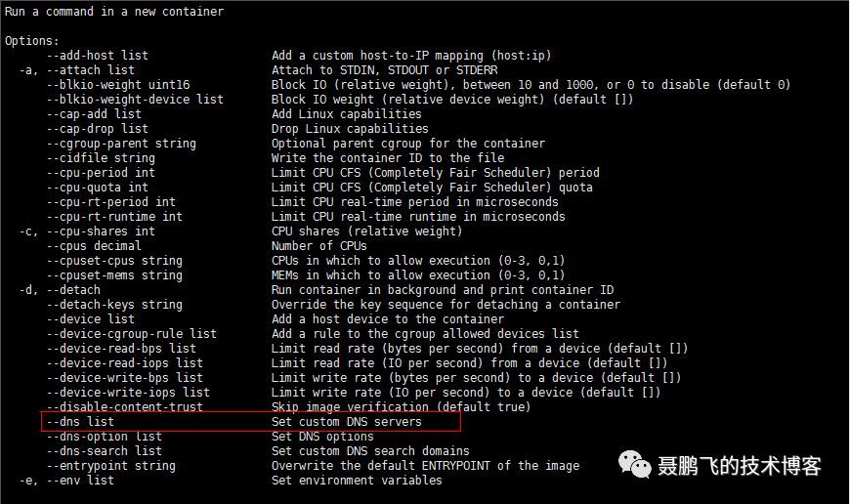Click the WeChat logo icon in watermark
This screenshot has height=504, width=850.
(x=635, y=464)
